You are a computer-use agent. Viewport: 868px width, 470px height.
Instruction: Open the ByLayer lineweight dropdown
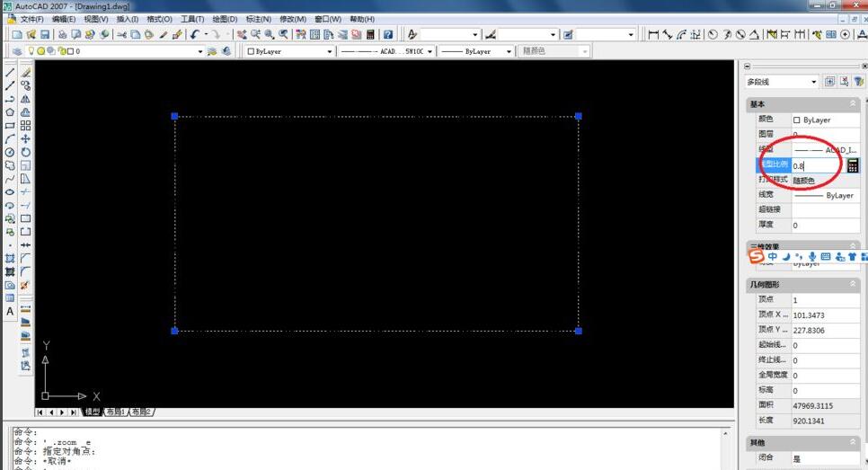click(x=509, y=51)
